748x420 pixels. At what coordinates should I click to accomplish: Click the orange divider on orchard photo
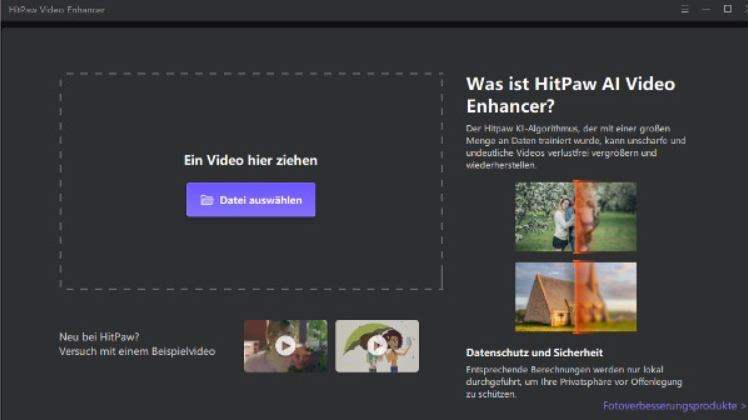(576, 216)
